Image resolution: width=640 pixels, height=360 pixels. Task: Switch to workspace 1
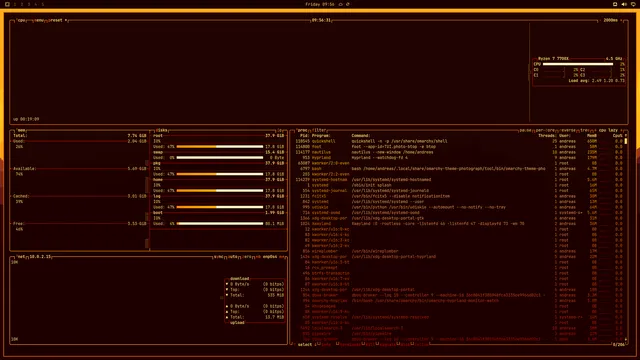[15, 4]
